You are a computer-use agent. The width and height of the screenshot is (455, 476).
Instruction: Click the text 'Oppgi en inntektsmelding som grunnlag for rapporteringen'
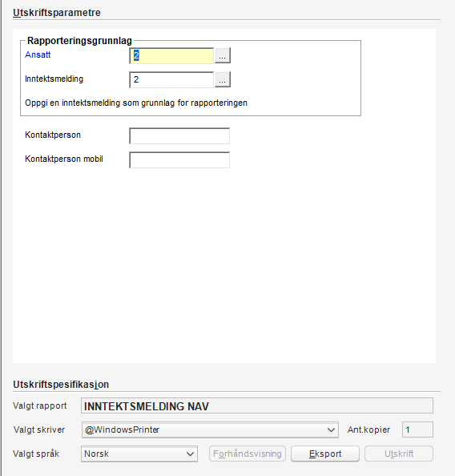pos(136,103)
